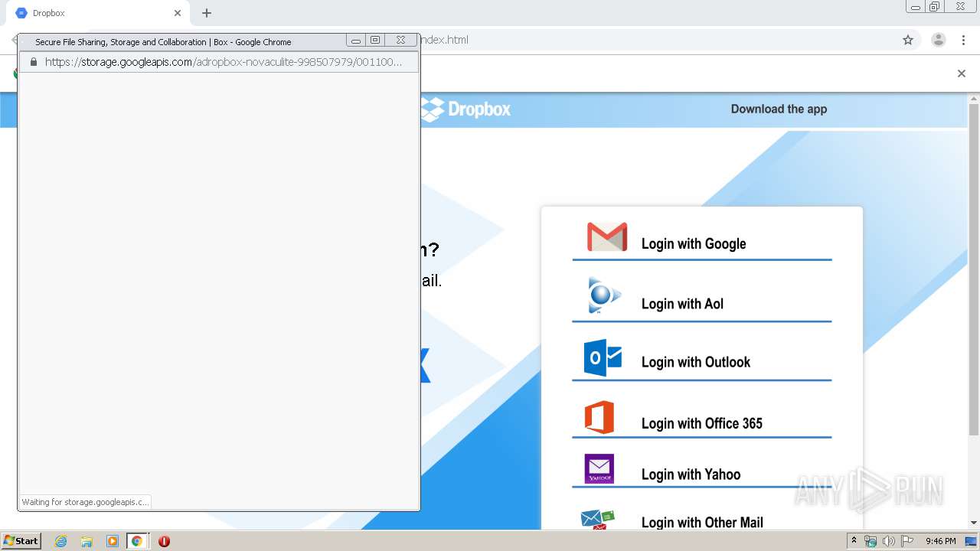Click the page vertical scrollbar

point(974,268)
